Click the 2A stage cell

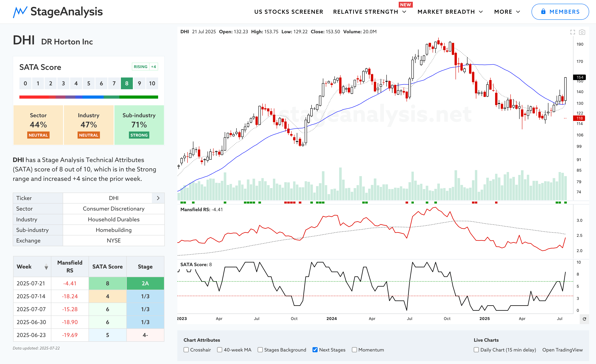(x=145, y=283)
